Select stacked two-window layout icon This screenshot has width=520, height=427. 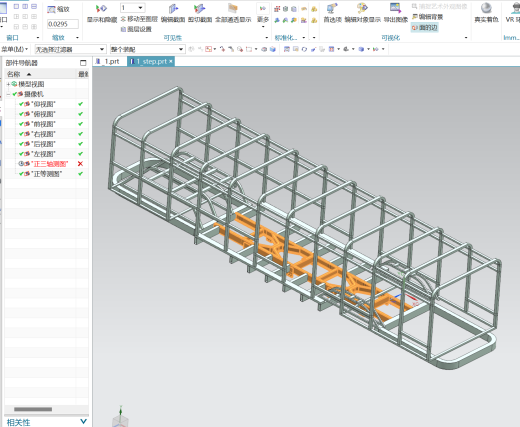(x=34, y=6)
